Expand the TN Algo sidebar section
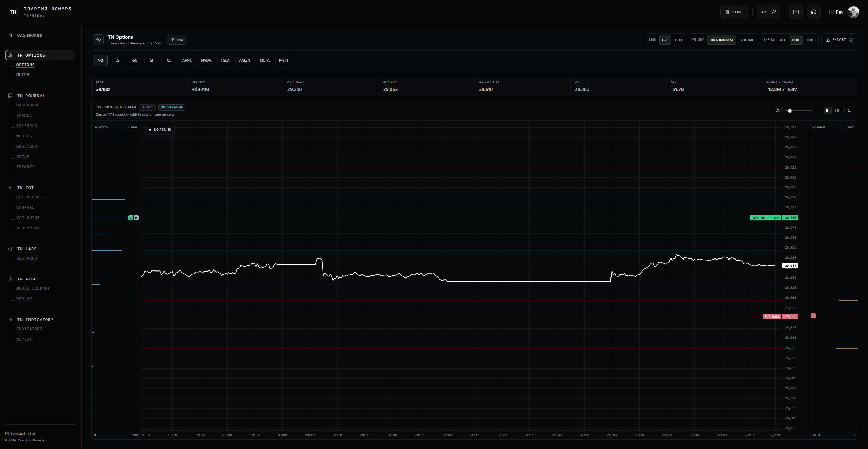 27,279
